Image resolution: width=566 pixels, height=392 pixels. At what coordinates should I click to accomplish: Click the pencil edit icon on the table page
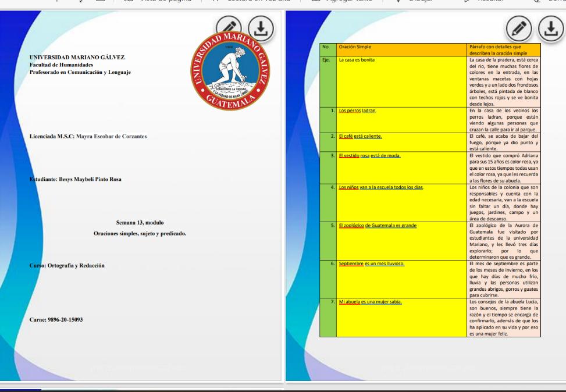[x=519, y=28]
